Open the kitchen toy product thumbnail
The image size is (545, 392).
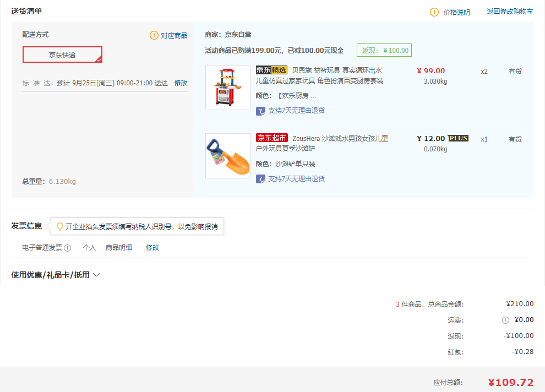[228, 88]
